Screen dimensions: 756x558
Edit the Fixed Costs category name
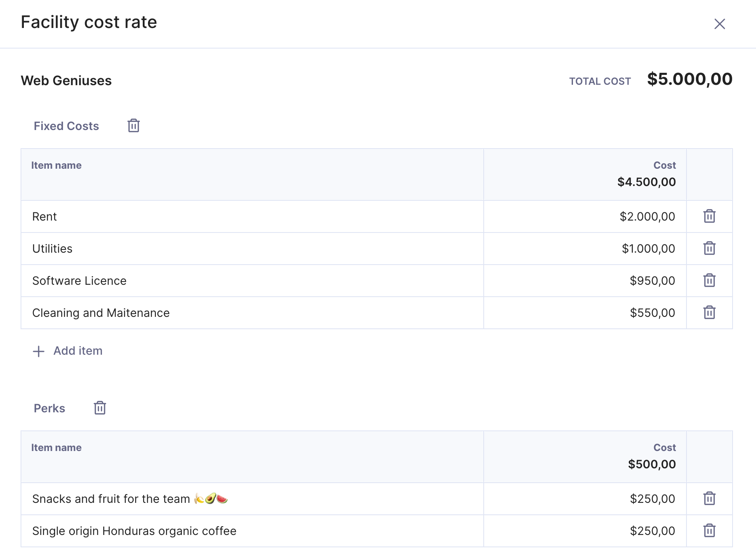point(66,126)
